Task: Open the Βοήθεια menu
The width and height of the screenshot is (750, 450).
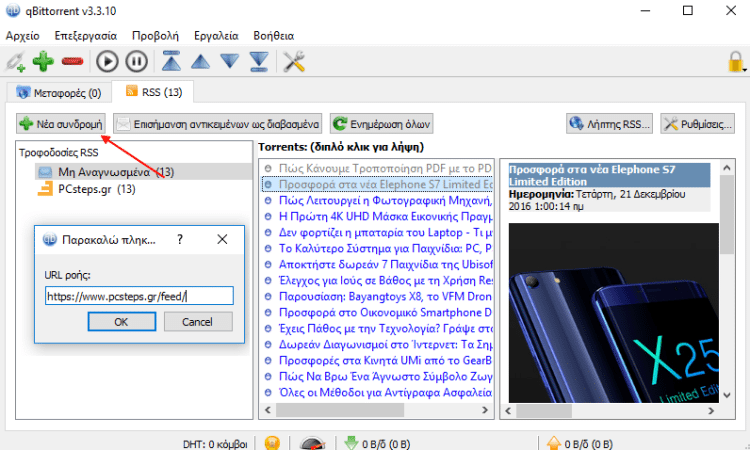Action: [274, 36]
